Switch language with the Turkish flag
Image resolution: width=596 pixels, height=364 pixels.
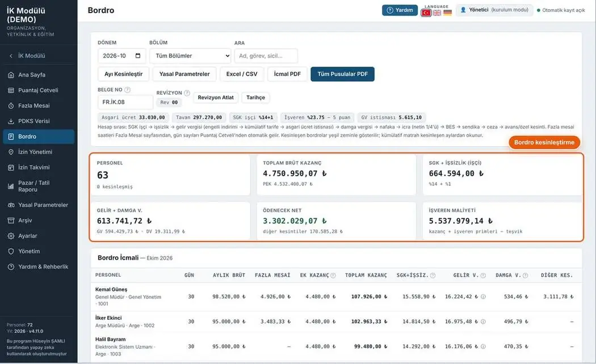(426, 13)
